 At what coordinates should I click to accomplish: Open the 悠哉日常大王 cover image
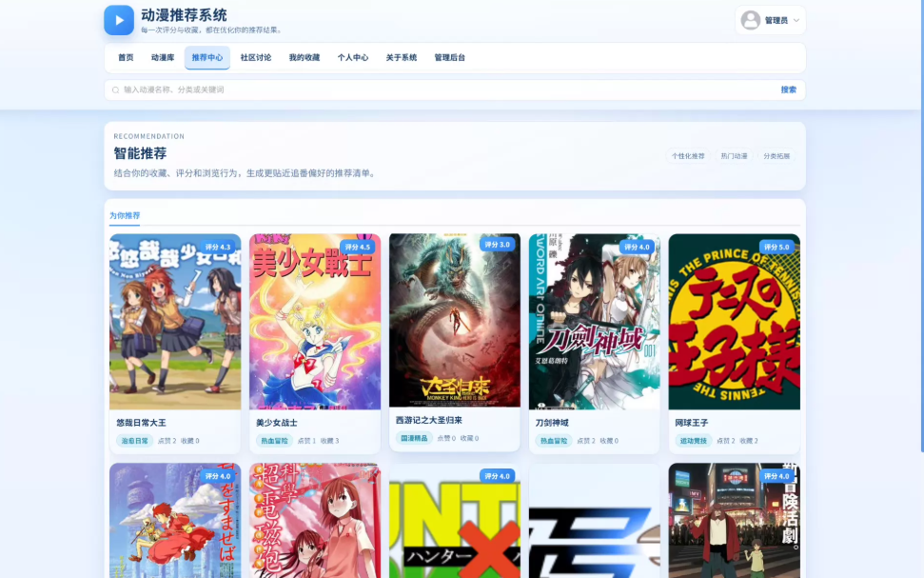175,322
